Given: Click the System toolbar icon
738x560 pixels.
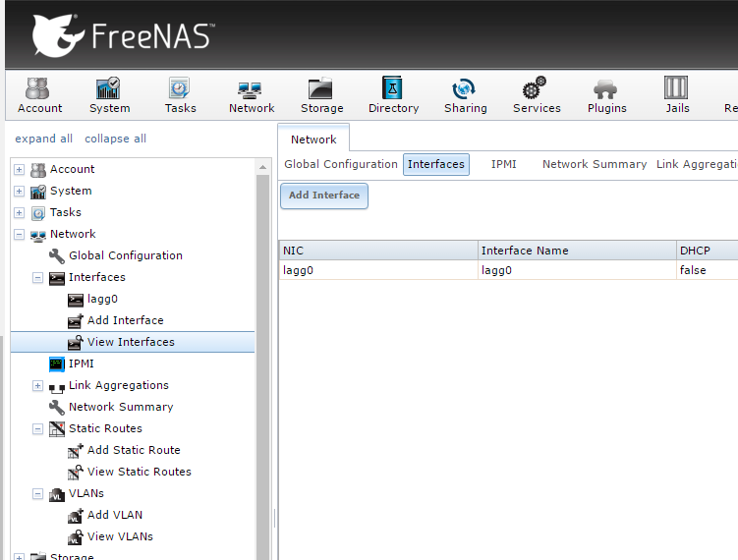Looking at the screenshot, I should [109, 95].
